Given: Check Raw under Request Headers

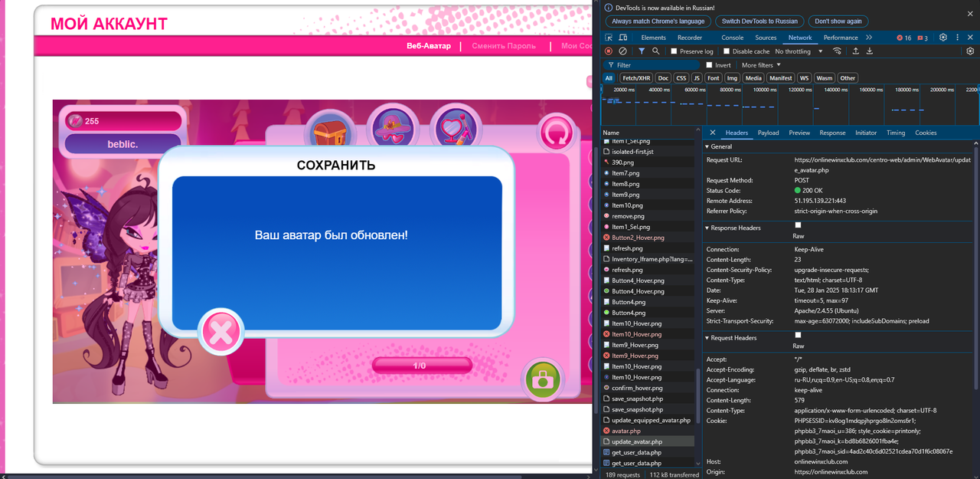Looking at the screenshot, I should 798,335.
